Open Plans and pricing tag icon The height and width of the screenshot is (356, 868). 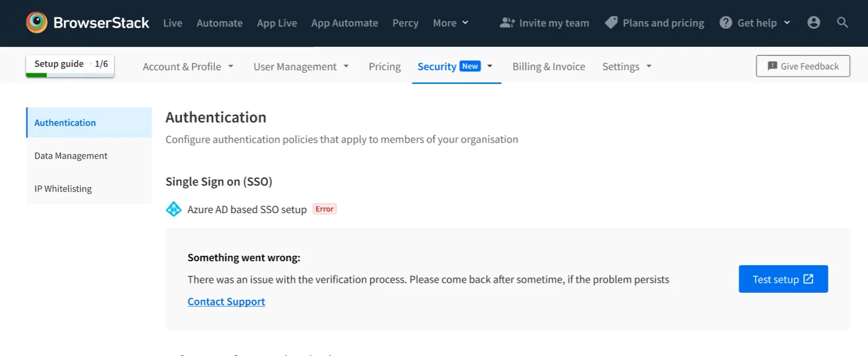(611, 23)
